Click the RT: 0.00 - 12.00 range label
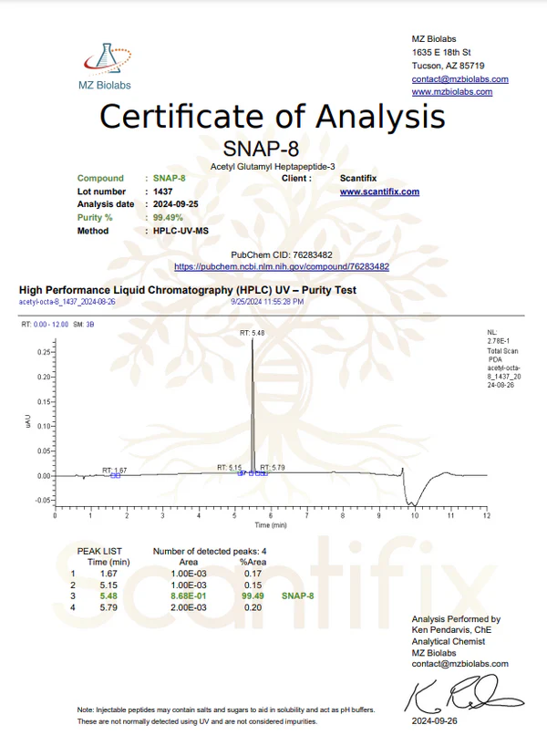The width and height of the screenshot is (547, 756). pyautogui.click(x=45, y=325)
